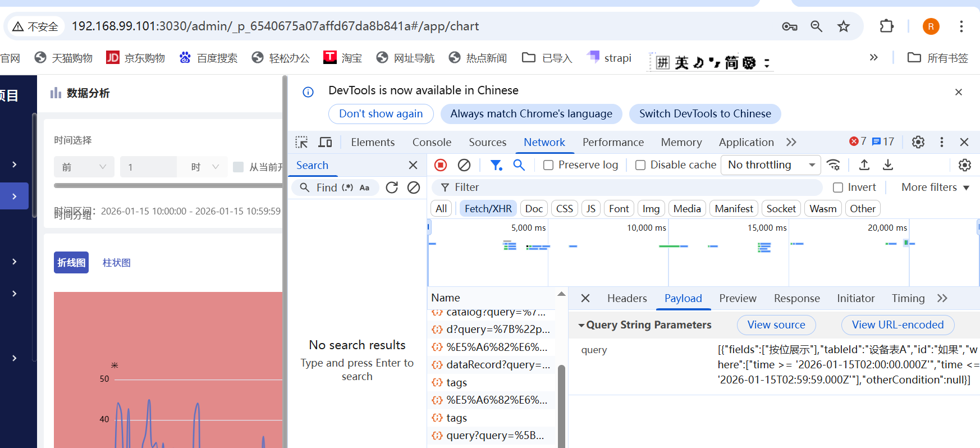980x448 pixels.
Task: Toggle the device toolbar icon
Action: [325, 142]
